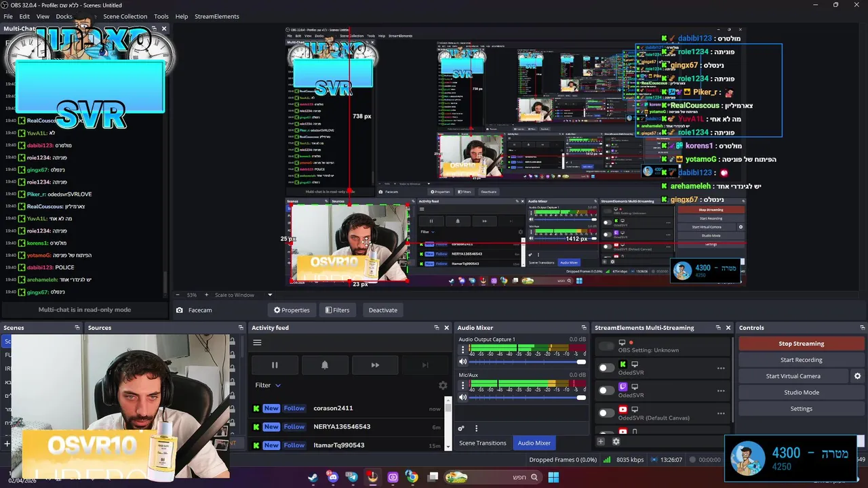Open Audio Output Capture 1 options dots
Image resolution: width=868 pixels, height=488 pixels.
[x=463, y=350]
